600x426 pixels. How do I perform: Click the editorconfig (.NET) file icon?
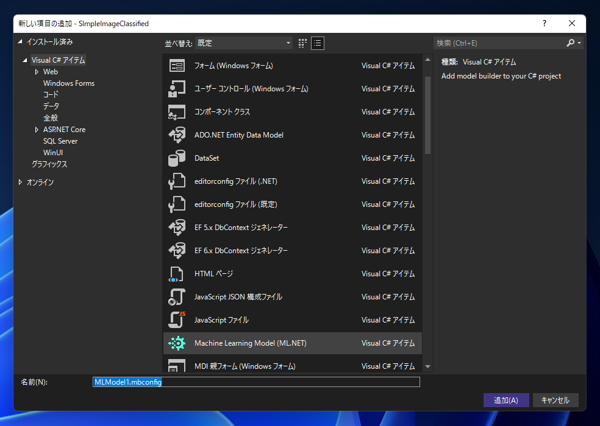pos(177,181)
